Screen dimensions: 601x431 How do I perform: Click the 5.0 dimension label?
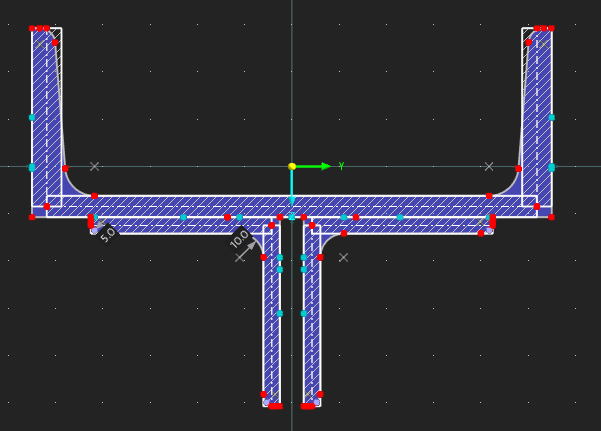click(x=108, y=234)
